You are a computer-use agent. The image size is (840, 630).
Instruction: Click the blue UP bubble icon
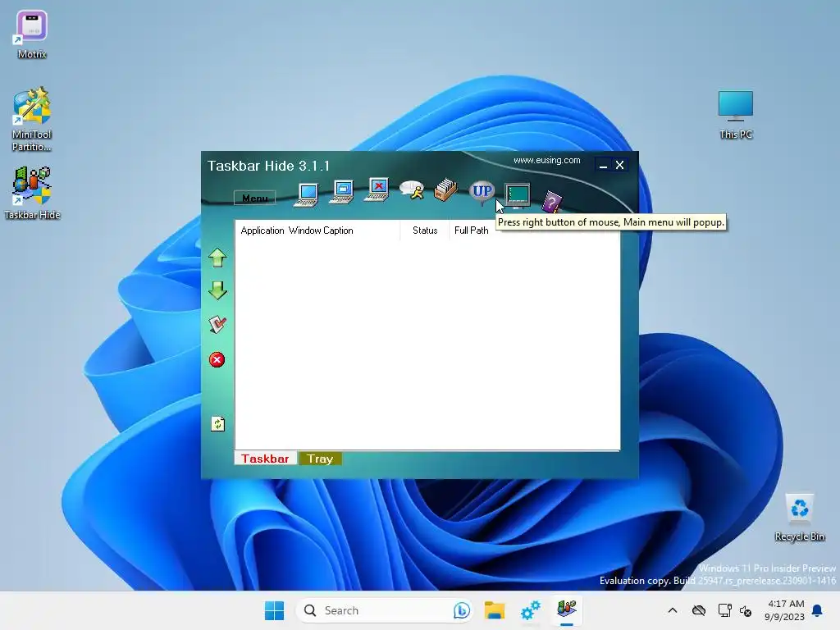482,192
